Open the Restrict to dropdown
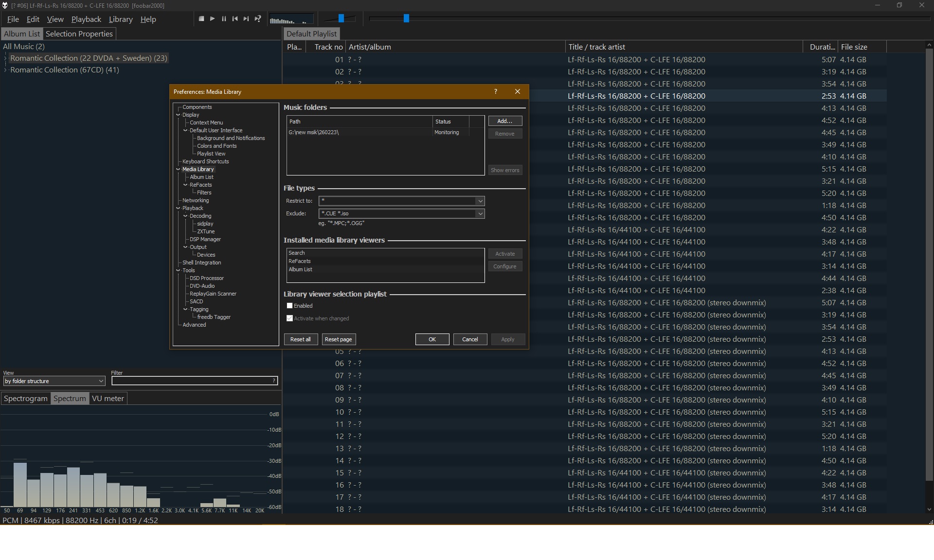 coord(480,201)
